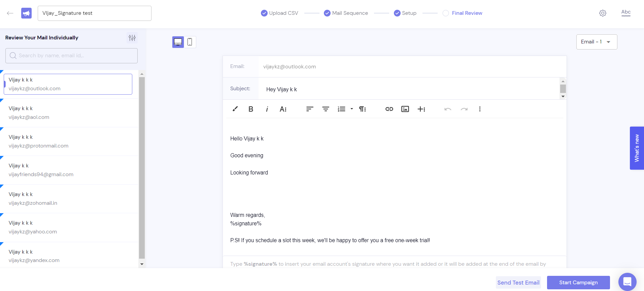This screenshot has height=291, width=644.
Task: Go to the Upload CSV step
Action: 279,13
